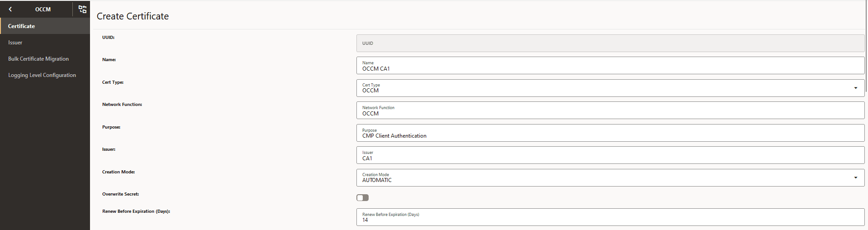The height and width of the screenshot is (230, 868).
Task: Click the 'UUID:' label
Action: click(x=108, y=38)
